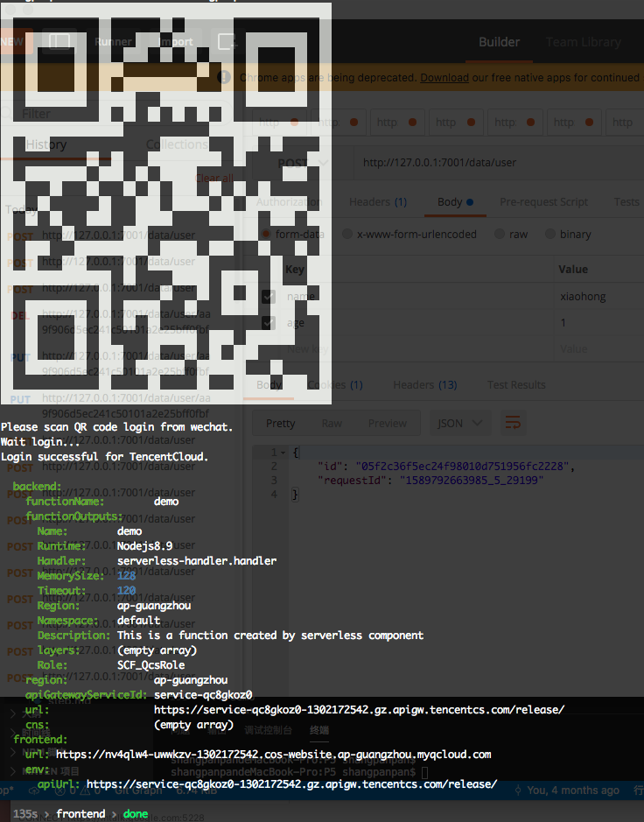
Task: Click the deprecation notice info icon
Action: (224, 78)
